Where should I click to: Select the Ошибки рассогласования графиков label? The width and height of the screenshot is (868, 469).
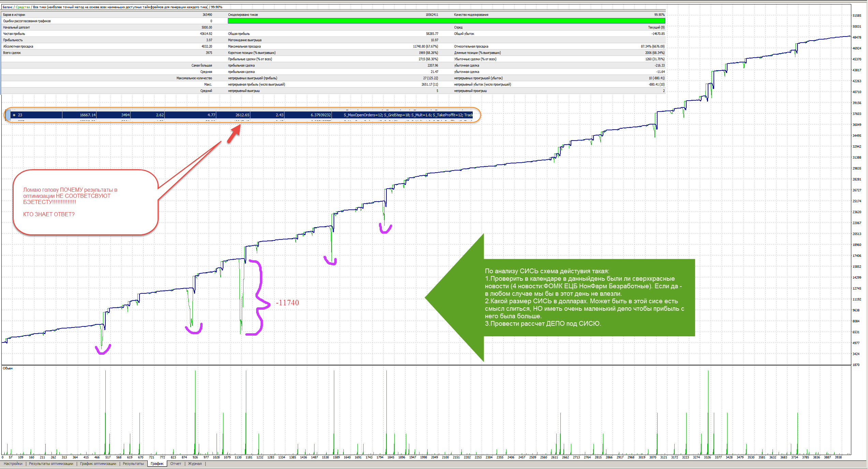(x=27, y=21)
